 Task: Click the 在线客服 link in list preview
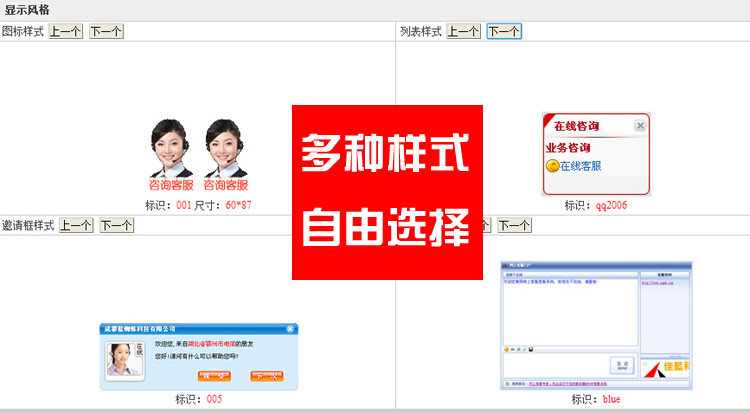tap(581, 166)
